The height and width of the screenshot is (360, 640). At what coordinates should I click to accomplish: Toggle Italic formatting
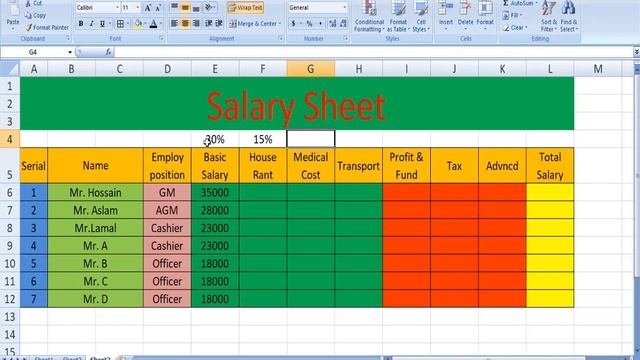click(x=92, y=24)
